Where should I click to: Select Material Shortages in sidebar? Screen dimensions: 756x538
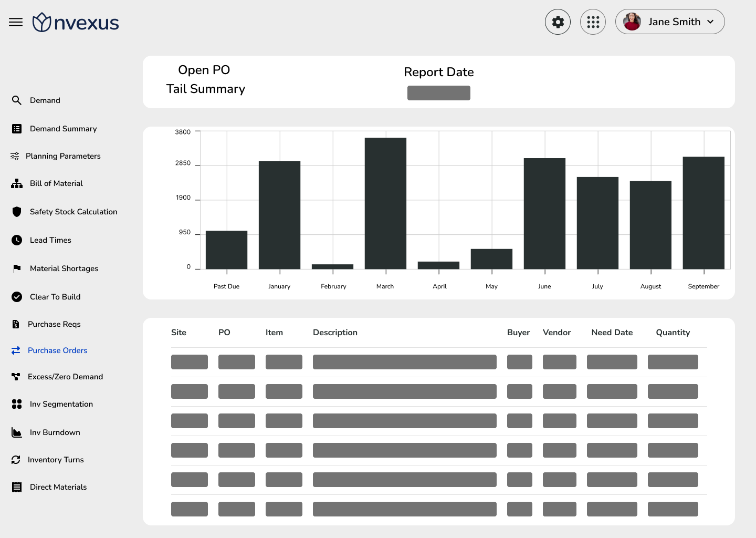(x=64, y=268)
